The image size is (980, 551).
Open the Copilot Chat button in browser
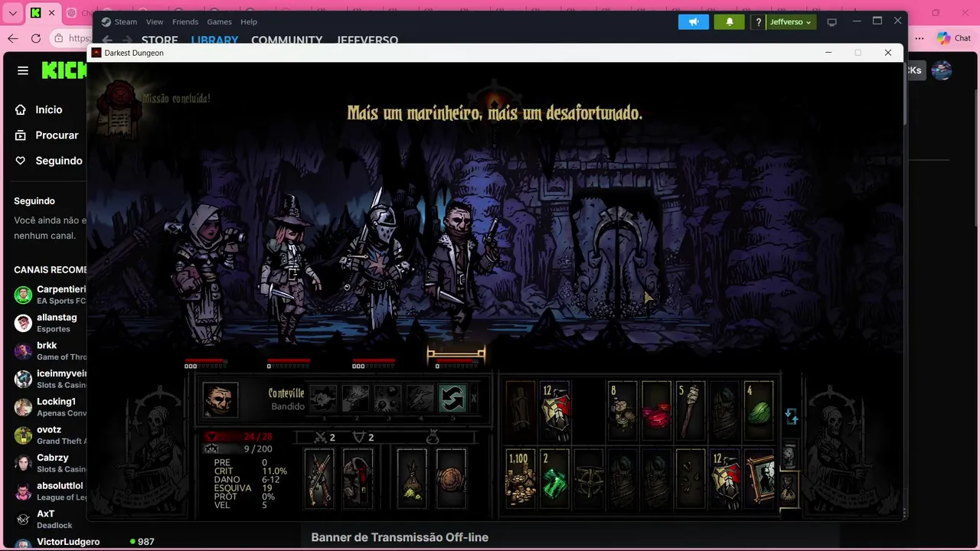(955, 38)
